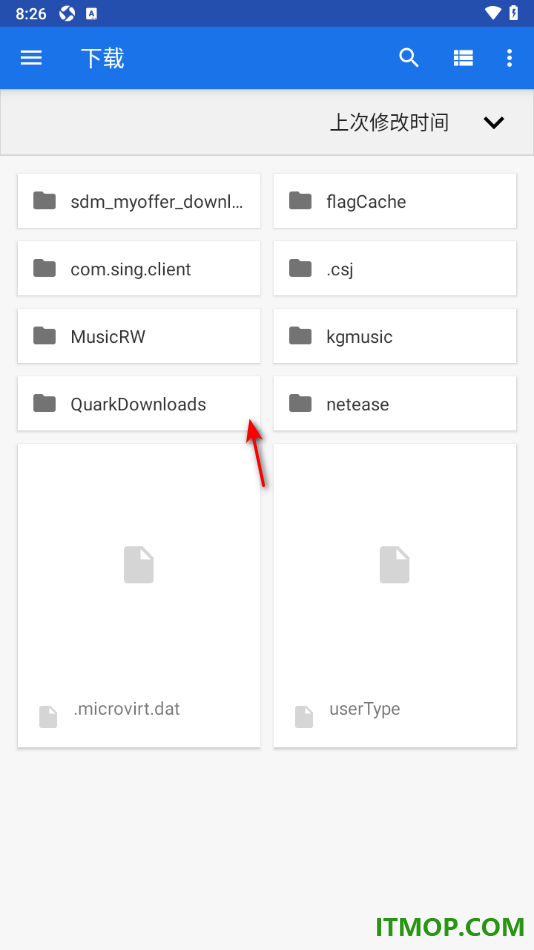
Task: Tap the search magnifier icon
Action: click(409, 58)
